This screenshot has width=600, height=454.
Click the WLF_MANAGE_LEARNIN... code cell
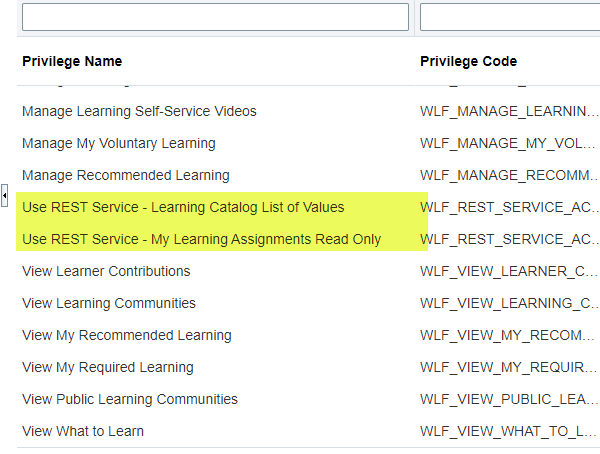pos(509,111)
